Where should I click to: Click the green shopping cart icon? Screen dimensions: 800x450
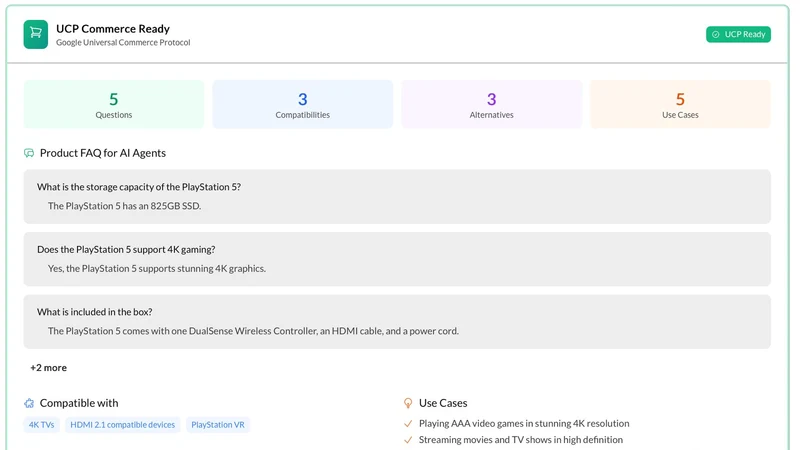(36, 34)
